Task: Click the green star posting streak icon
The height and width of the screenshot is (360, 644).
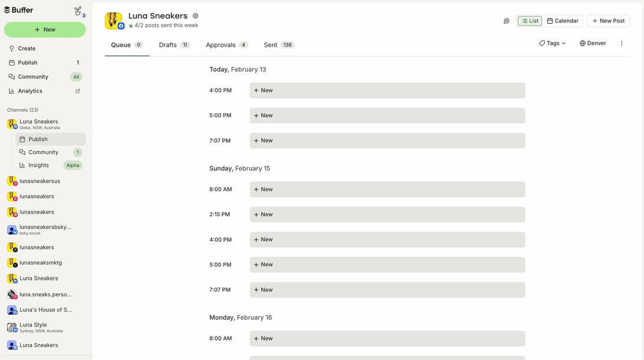Action: pos(131,26)
